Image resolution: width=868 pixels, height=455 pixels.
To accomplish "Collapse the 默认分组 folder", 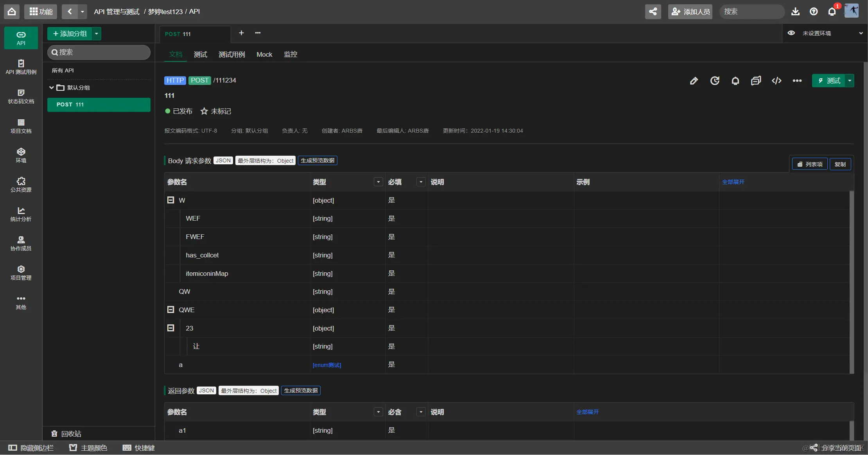I will [51, 88].
